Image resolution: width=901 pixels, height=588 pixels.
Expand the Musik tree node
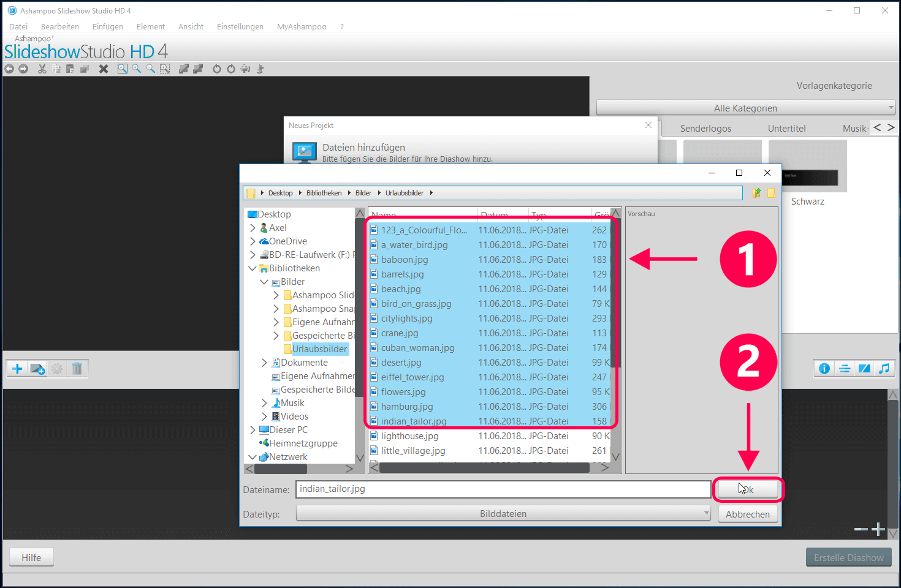pos(264,403)
